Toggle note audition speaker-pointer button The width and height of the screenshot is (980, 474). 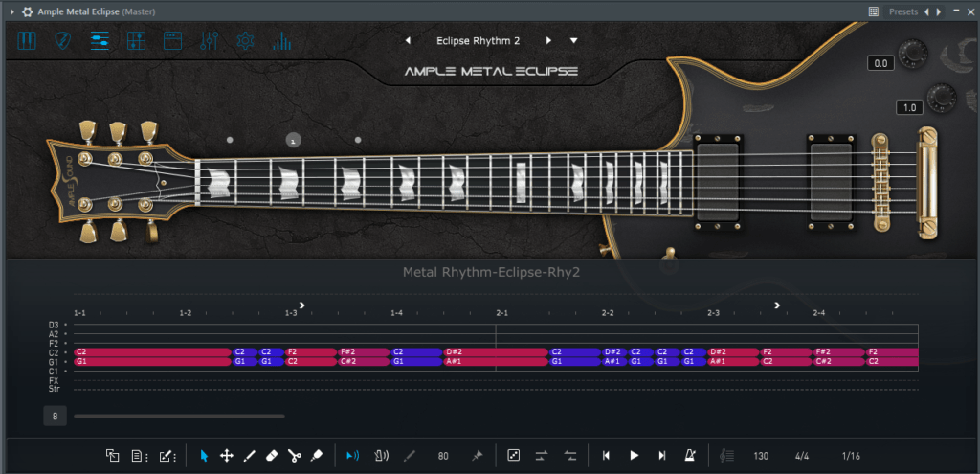(352, 456)
